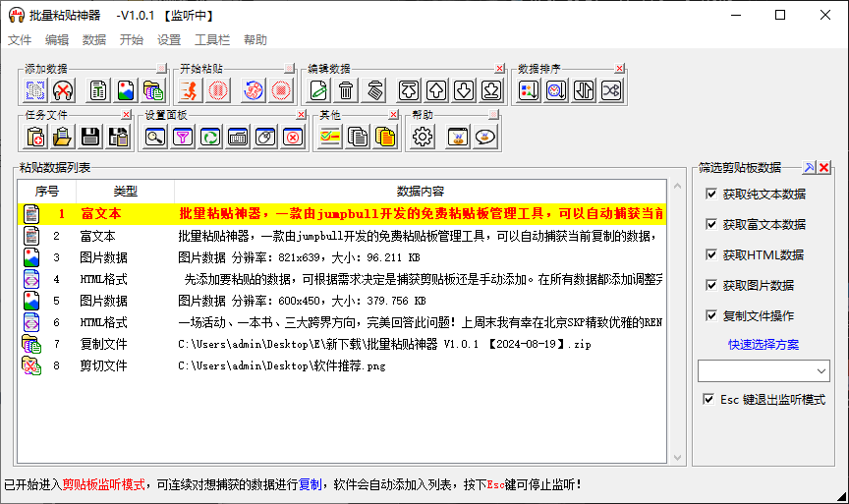Click the list scrollbar up arrow
849x504 pixels.
tap(677, 187)
